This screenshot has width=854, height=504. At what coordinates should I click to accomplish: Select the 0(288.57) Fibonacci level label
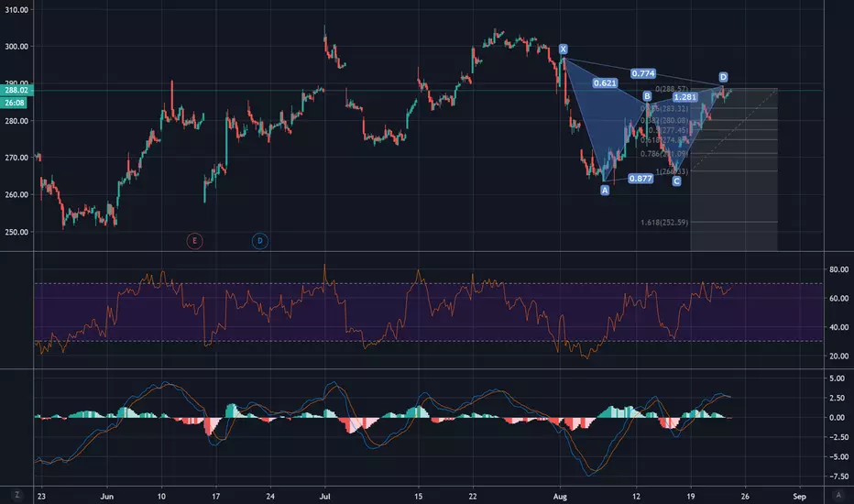[672, 89]
